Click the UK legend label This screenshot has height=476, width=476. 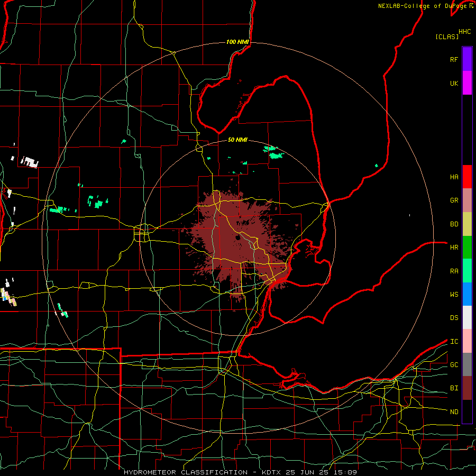(x=454, y=83)
